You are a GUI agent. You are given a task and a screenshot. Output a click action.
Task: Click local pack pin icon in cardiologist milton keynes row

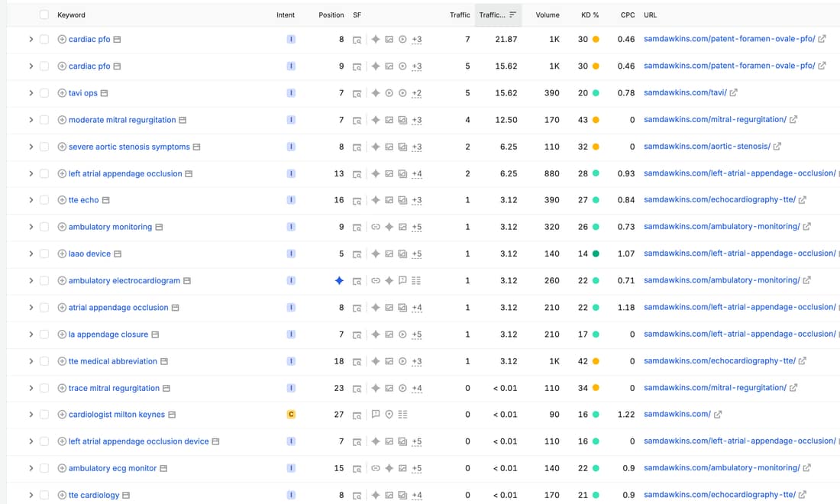tap(389, 415)
